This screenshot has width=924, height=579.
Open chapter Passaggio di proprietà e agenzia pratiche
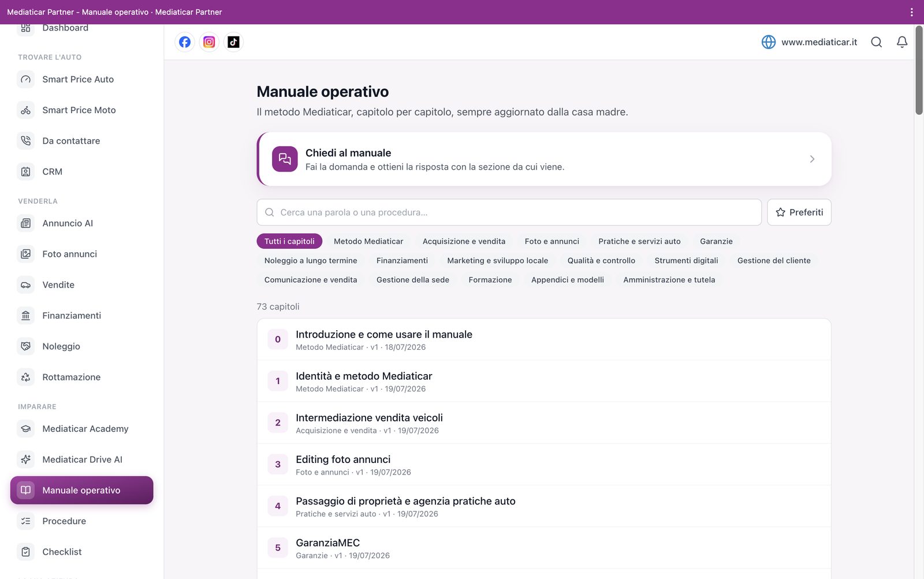[544, 506]
